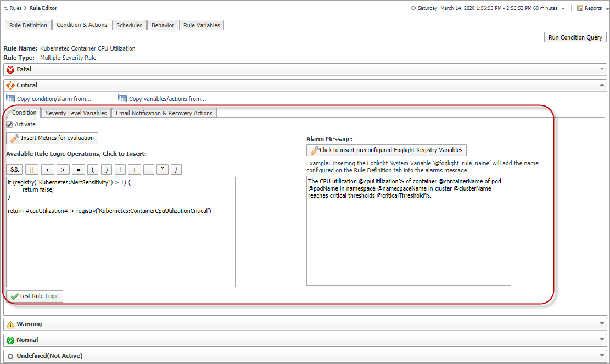This screenshot has width=610, height=364.
Task: Click the 'Kubernetes Container CPU Utilization' rule name
Action: point(87,48)
